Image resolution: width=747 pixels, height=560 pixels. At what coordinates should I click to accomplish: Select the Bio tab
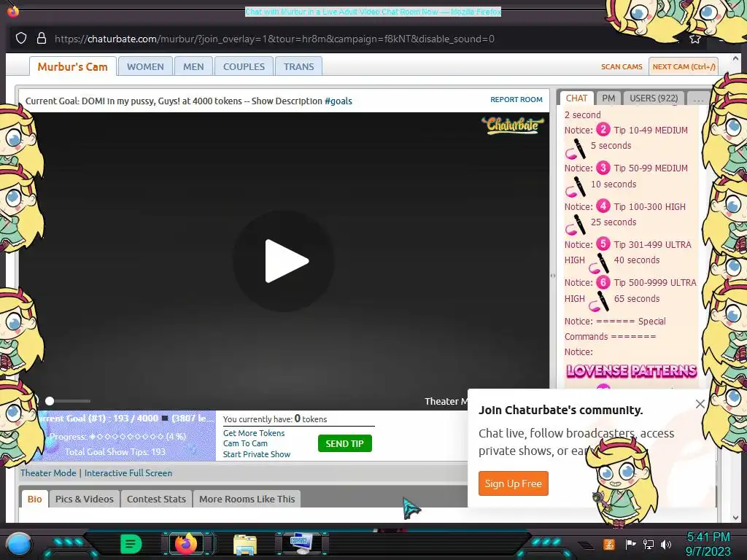pyautogui.click(x=35, y=499)
